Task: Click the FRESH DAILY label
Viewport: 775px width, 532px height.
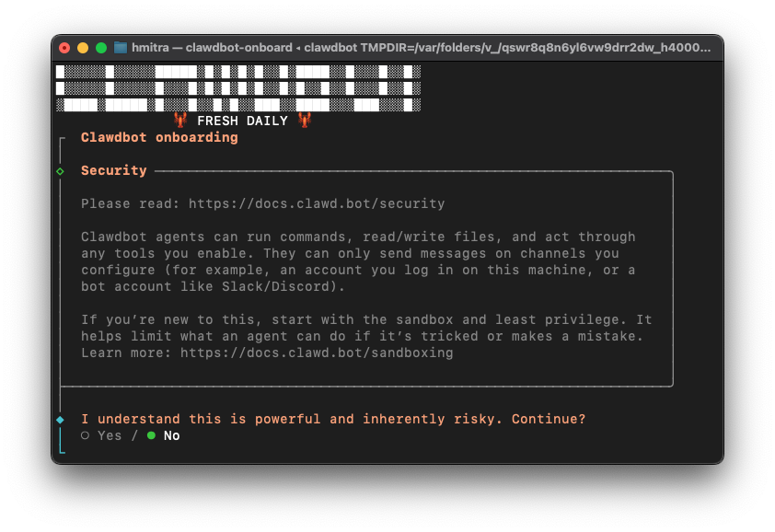Action: click(241, 120)
